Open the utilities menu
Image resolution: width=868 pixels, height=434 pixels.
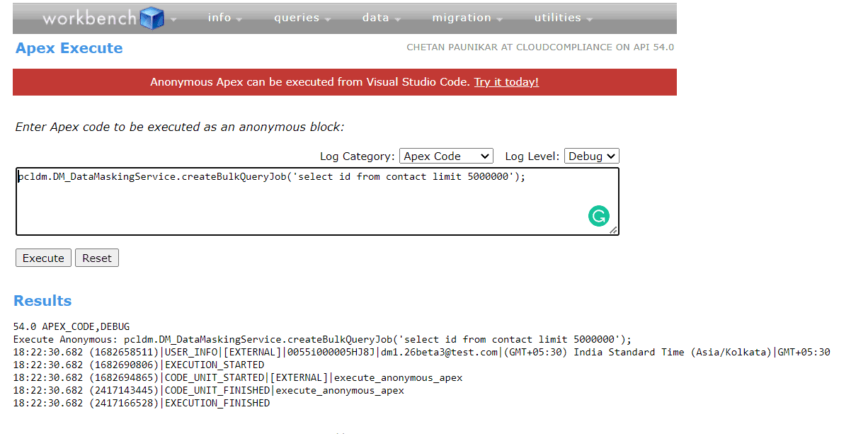pyautogui.click(x=563, y=18)
